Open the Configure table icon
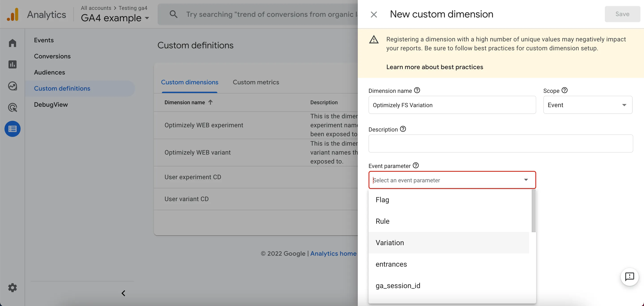The width and height of the screenshot is (644, 306). pos(13,129)
